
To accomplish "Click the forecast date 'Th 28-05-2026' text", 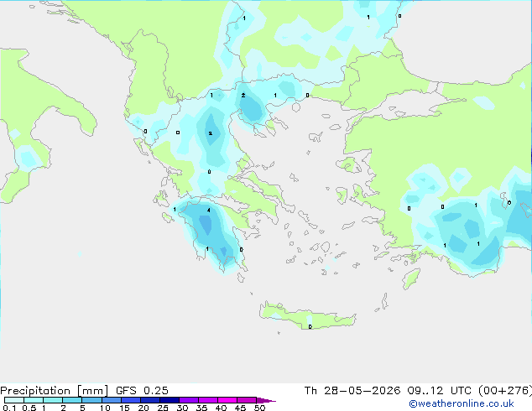I will (x=352, y=391).
